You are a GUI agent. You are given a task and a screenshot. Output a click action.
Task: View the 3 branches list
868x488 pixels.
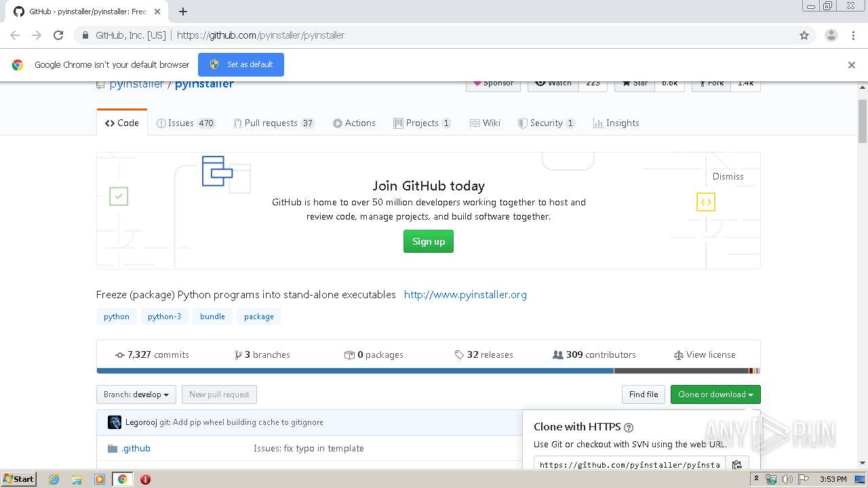tap(262, 354)
